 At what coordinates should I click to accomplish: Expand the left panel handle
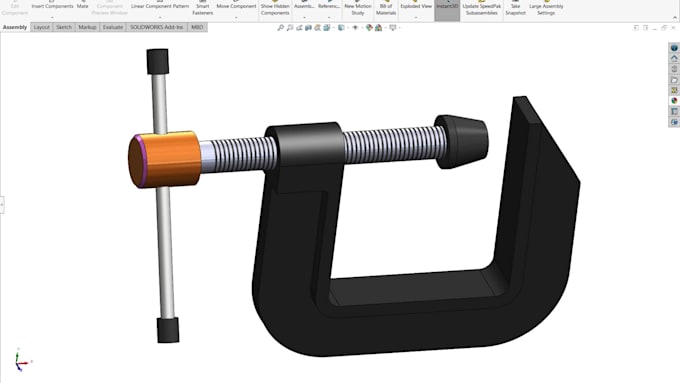point(2,204)
